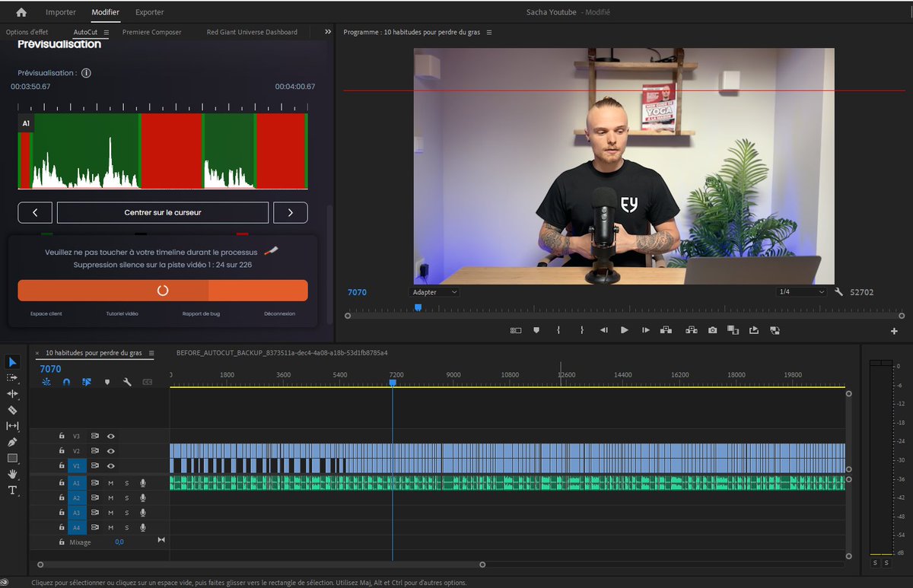Screen dimensions: 913x588
Task: Solo audio track A2
Action: pos(126,497)
